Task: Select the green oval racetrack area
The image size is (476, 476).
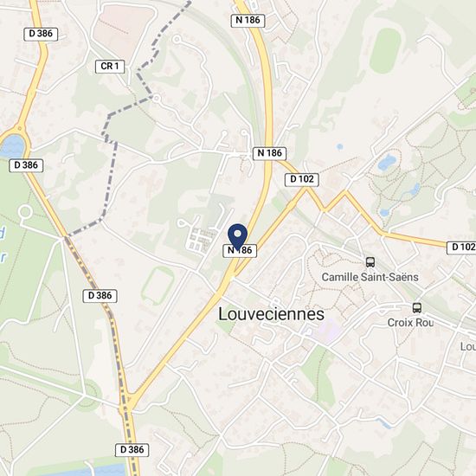Action: [385, 51]
